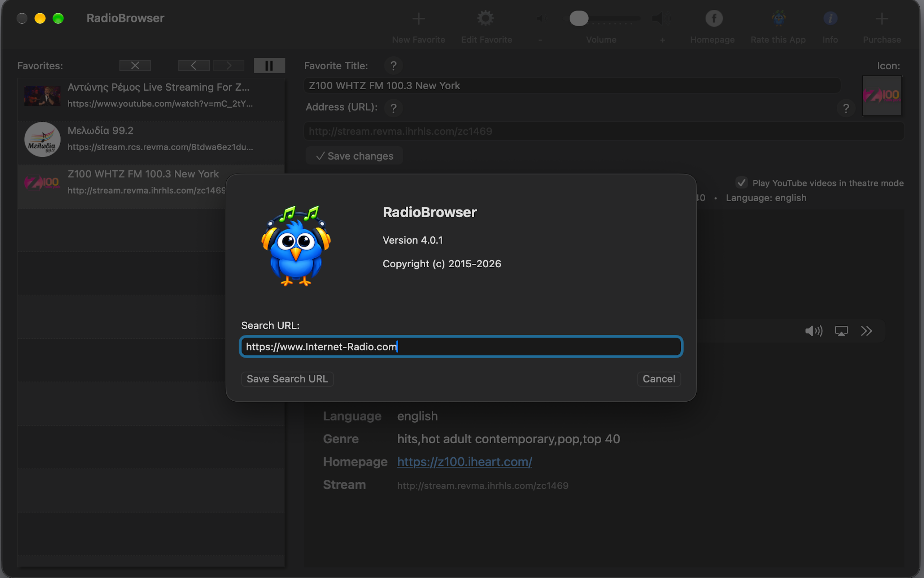
Task: Open the z100.iheart.com homepage link
Action: (x=464, y=462)
